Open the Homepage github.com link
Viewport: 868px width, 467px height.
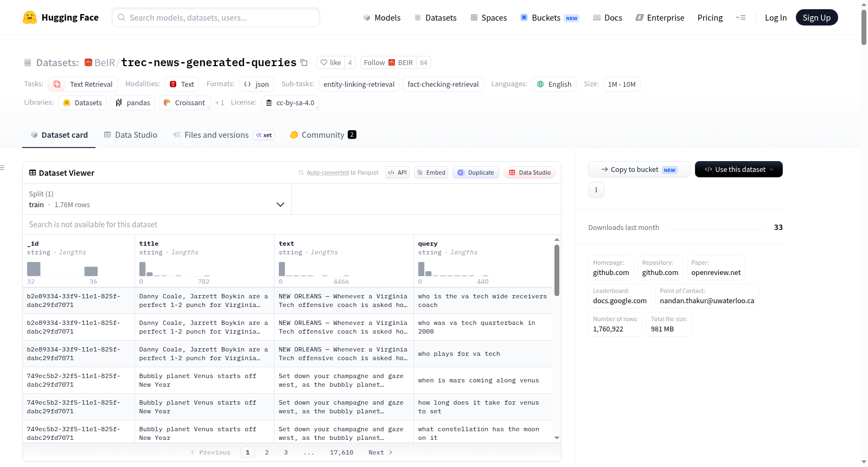[611, 268]
